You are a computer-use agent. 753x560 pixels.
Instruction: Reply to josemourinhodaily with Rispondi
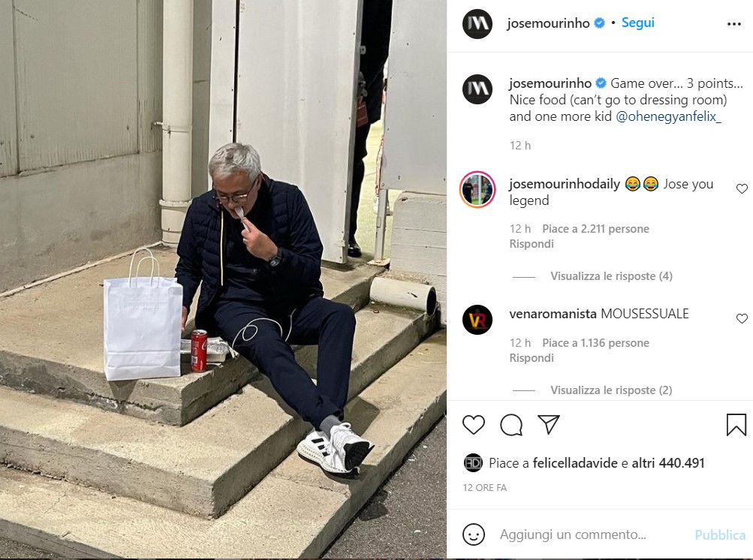pos(532,244)
